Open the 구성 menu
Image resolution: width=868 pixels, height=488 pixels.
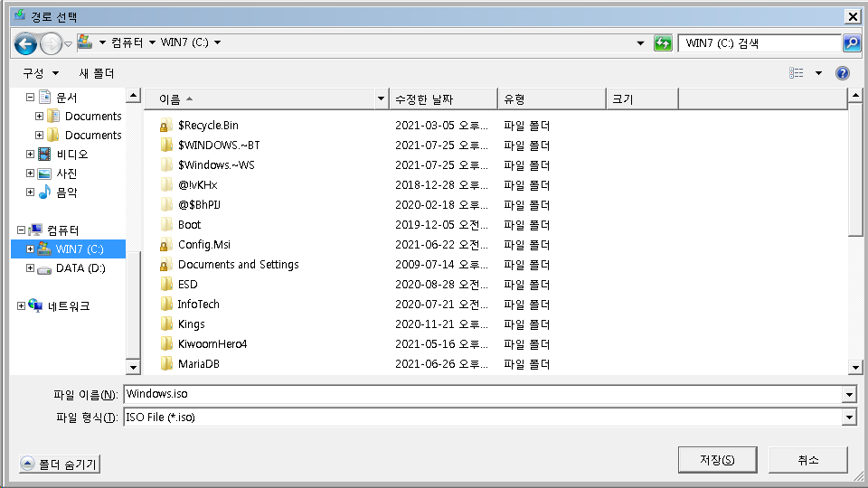click(x=41, y=73)
